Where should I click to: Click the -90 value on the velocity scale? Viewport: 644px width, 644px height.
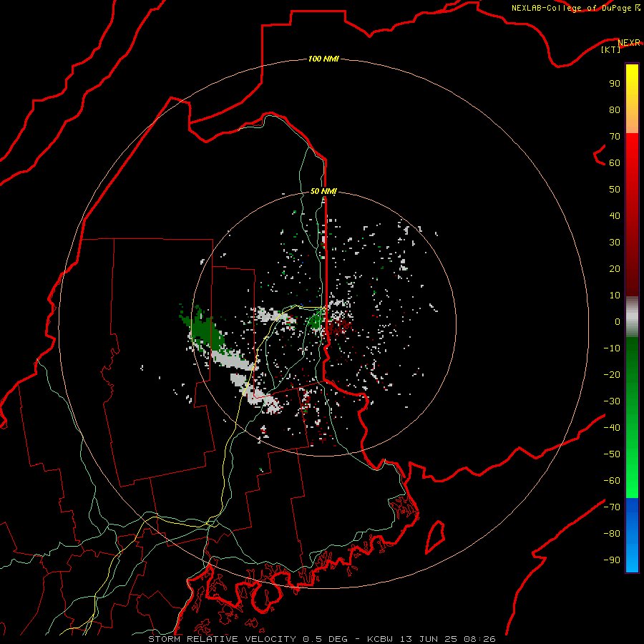612,560
